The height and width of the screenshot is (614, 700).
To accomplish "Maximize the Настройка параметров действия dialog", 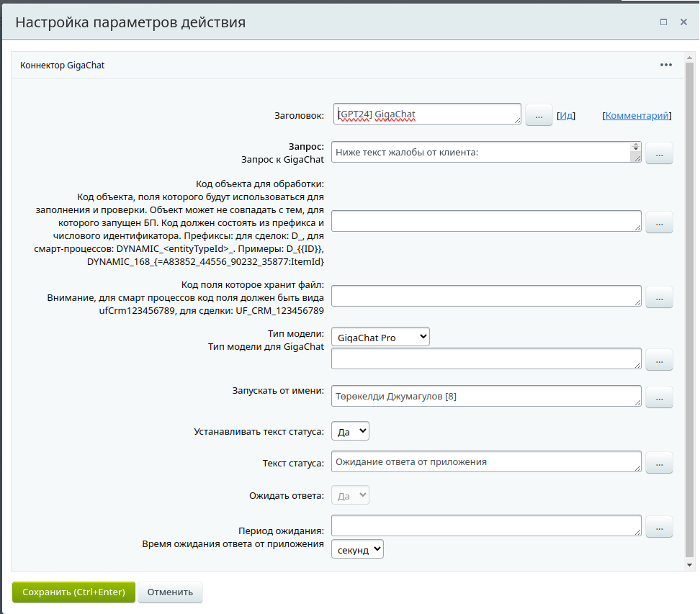I will [663, 22].
